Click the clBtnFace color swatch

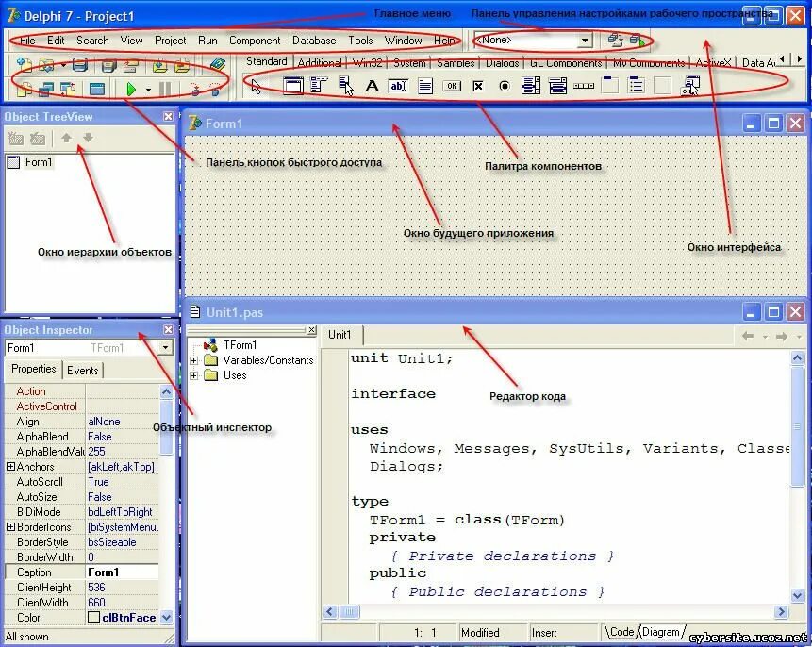click(93, 618)
